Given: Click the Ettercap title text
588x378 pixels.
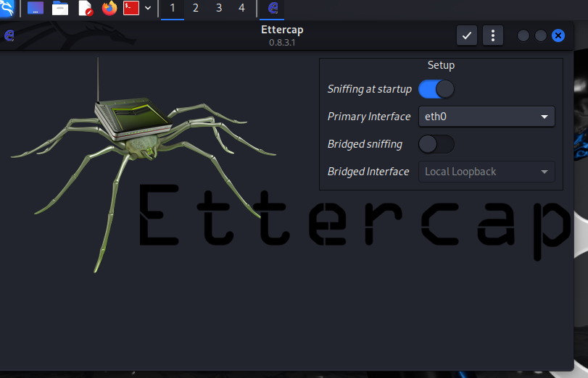Looking at the screenshot, I should click(282, 30).
